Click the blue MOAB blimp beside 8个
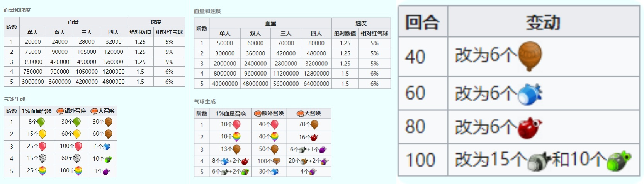 (225, 162)
